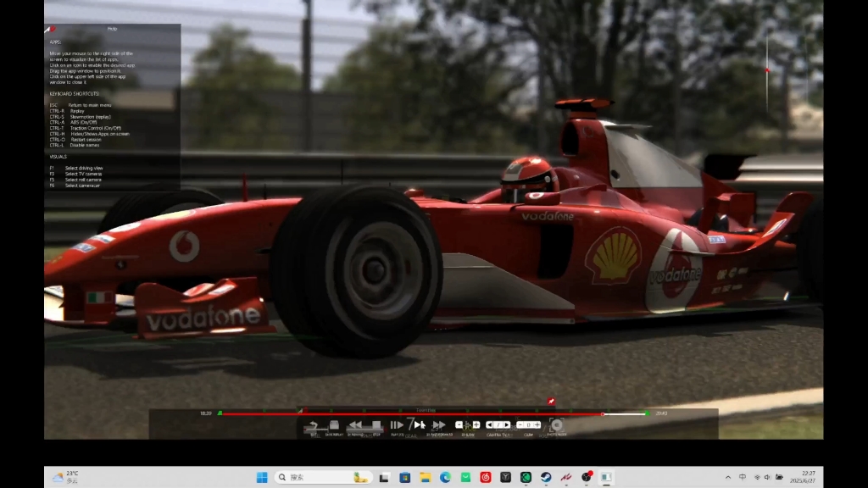Click the "Restart session" shortcut line

[75, 140]
